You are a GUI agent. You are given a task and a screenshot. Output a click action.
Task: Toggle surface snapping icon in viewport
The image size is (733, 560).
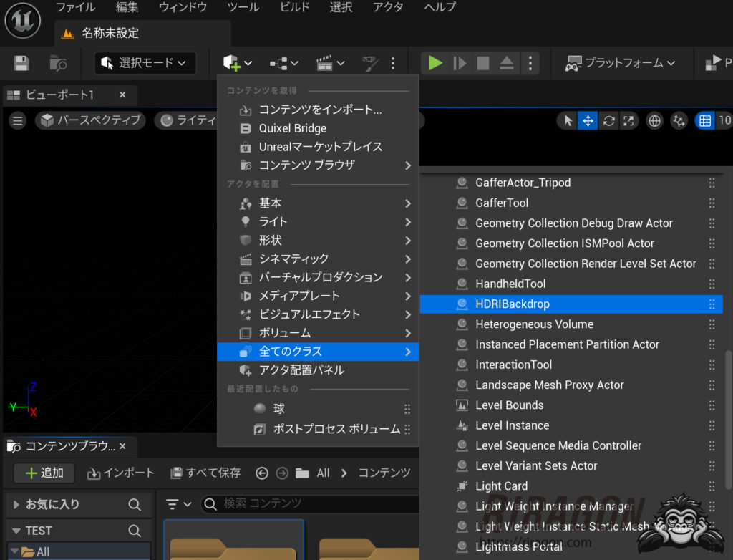pyautogui.click(x=678, y=120)
